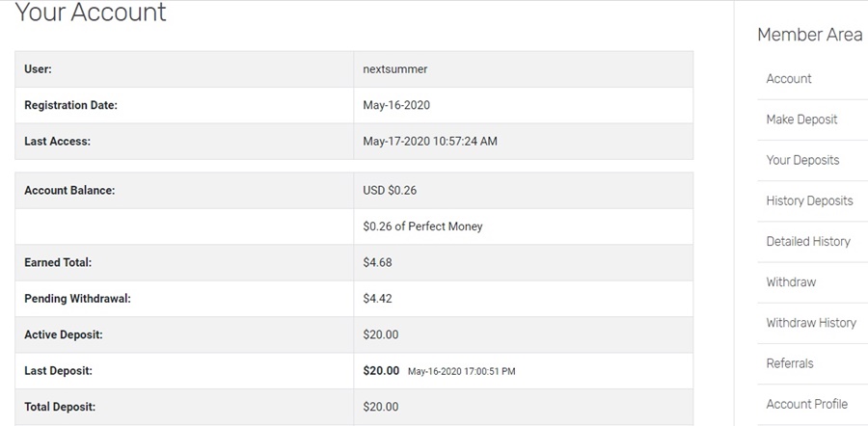
Task: Go to the Make Deposit page
Action: tap(801, 120)
